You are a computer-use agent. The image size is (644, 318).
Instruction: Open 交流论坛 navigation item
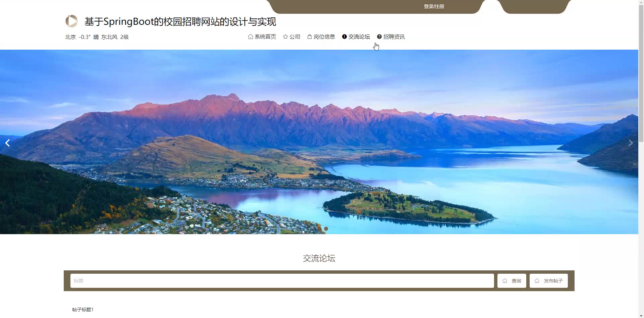click(356, 37)
